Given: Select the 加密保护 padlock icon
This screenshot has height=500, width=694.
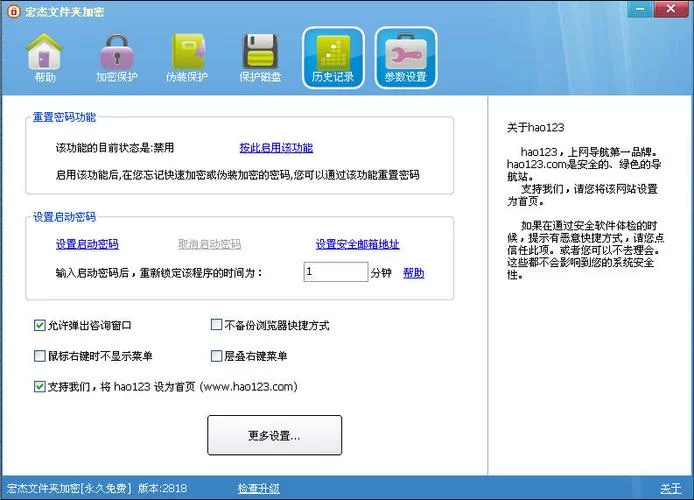Looking at the screenshot, I should [117, 58].
